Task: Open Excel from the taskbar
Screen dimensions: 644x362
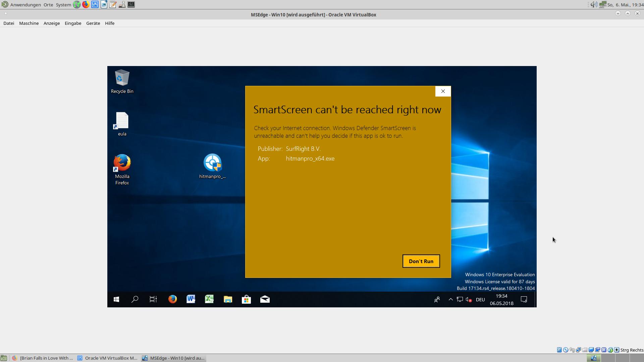Action: [209, 299]
